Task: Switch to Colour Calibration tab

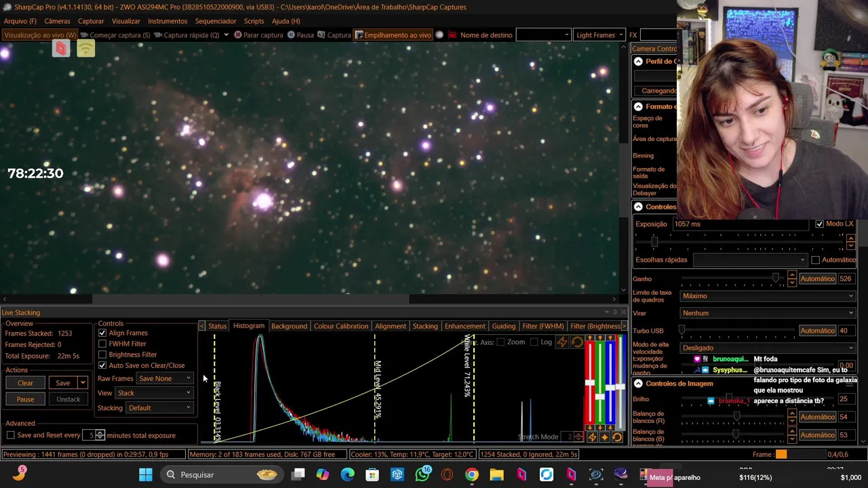Action: [x=341, y=326]
